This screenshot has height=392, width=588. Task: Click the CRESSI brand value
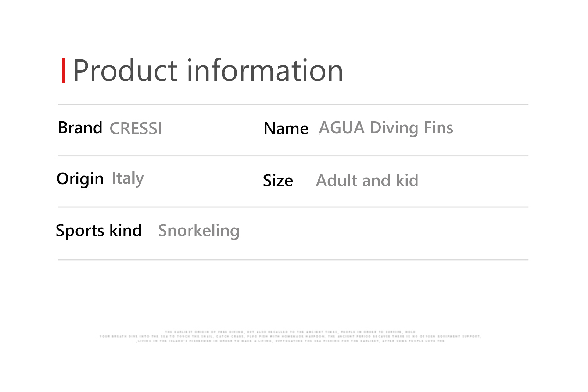pos(136,128)
